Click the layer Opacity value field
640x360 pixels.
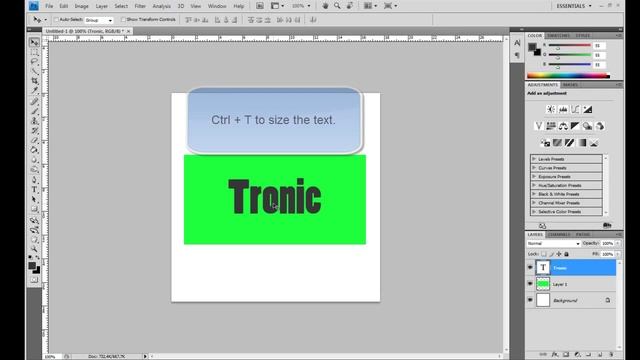click(x=607, y=244)
